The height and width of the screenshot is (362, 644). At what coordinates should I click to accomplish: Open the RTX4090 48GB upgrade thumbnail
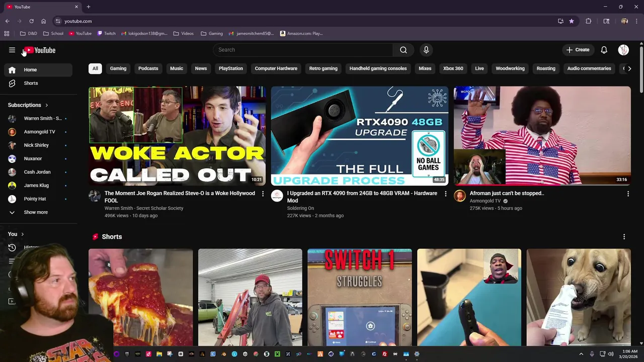(360, 136)
